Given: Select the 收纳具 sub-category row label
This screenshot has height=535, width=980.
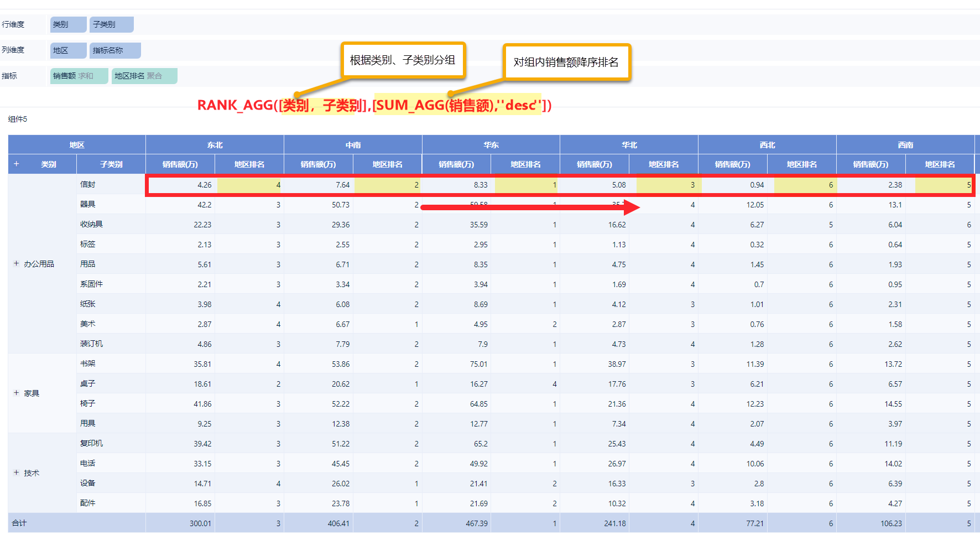Looking at the screenshot, I should point(91,224).
